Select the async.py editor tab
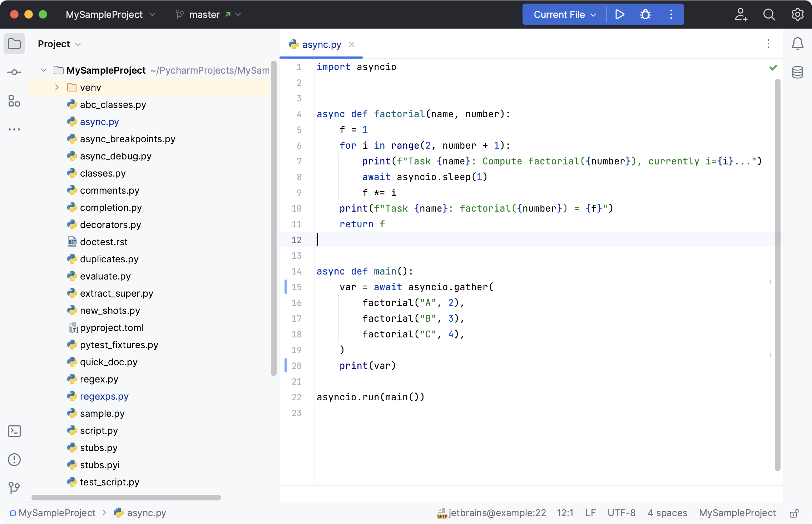The width and height of the screenshot is (812, 524). pyautogui.click(x=321, y=45)
